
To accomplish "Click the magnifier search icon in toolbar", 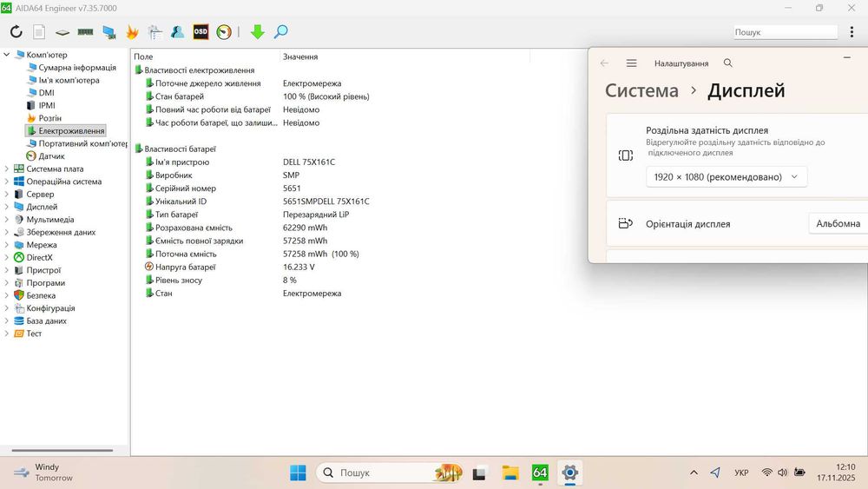I will (280, 32).
